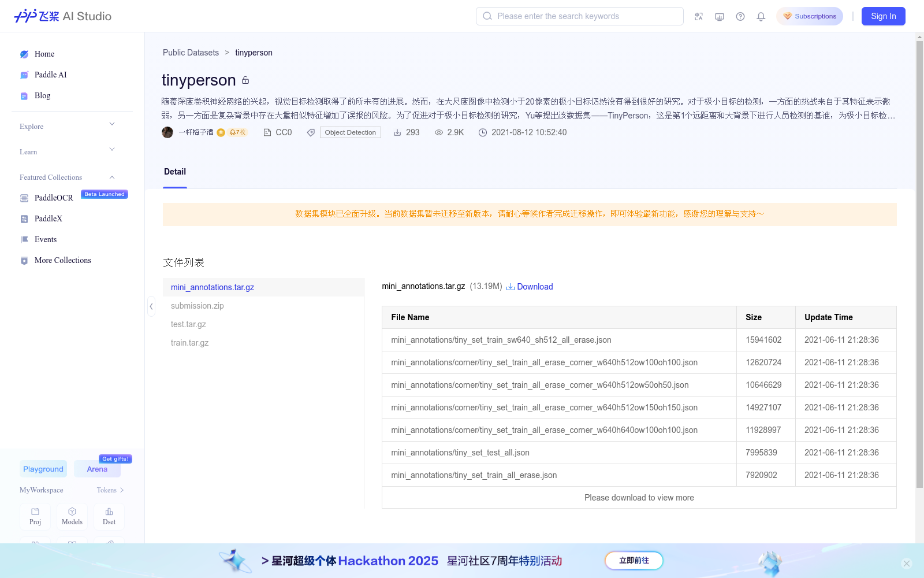Click tiny_set_test_all.json file name
Image resolution: width=924 pixels, height=578 pixels.
click(x=460, y=453)
